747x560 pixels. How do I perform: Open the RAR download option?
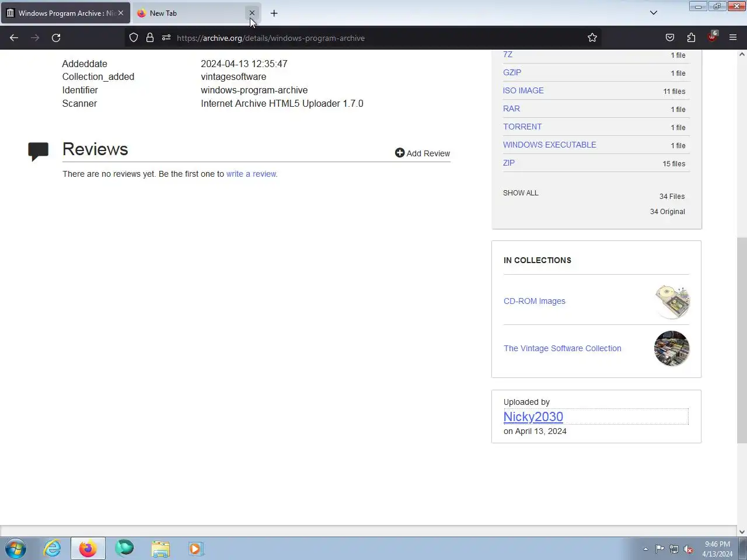coord(511,108)
